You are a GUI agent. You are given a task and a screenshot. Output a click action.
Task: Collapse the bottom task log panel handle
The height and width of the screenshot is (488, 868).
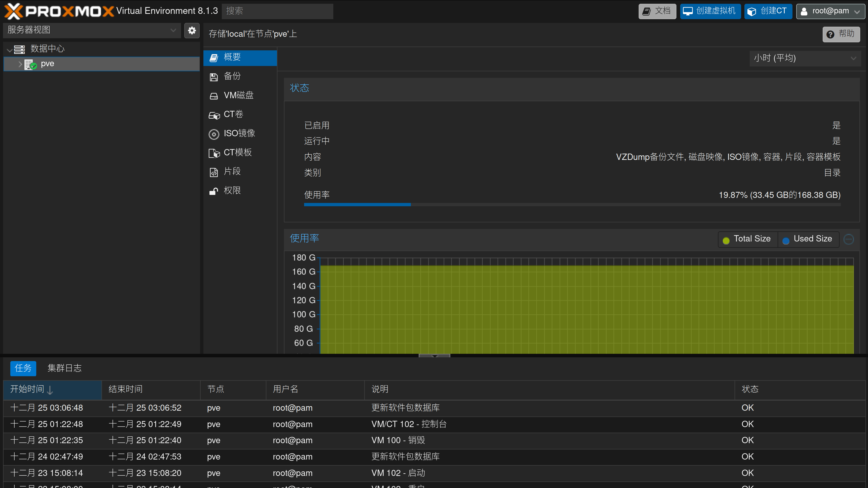tap(434, 356)
